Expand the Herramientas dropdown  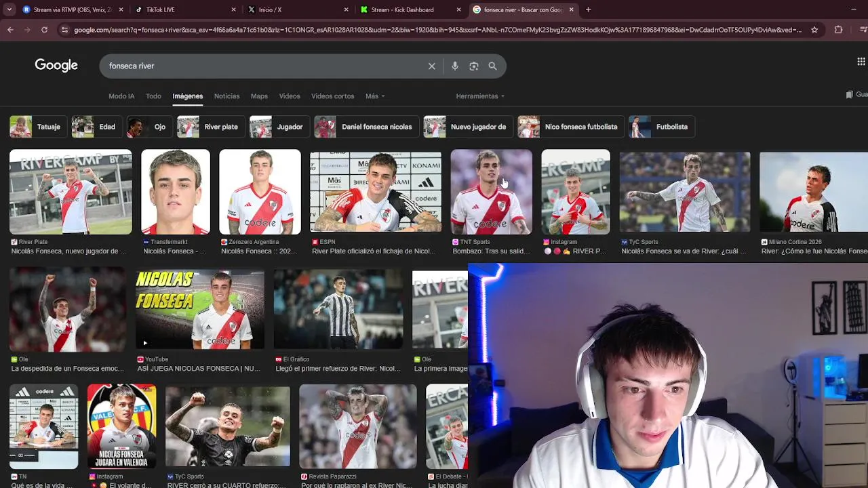(480, 96)
